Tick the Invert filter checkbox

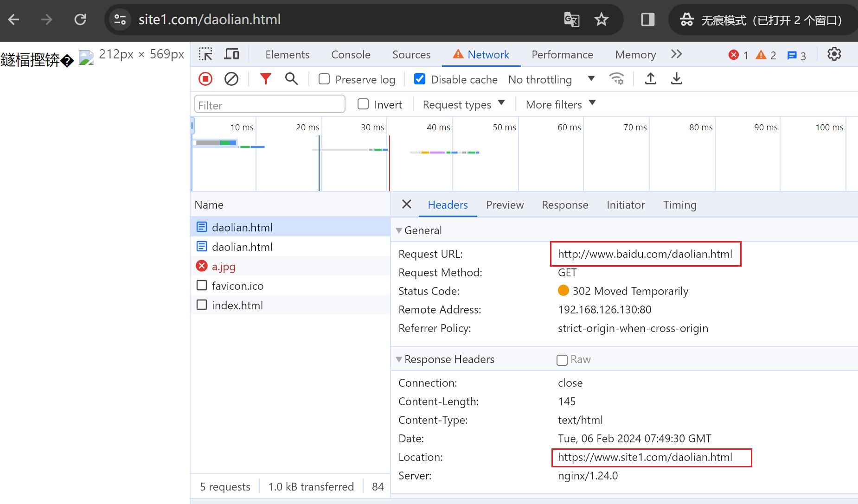point(363,104)
